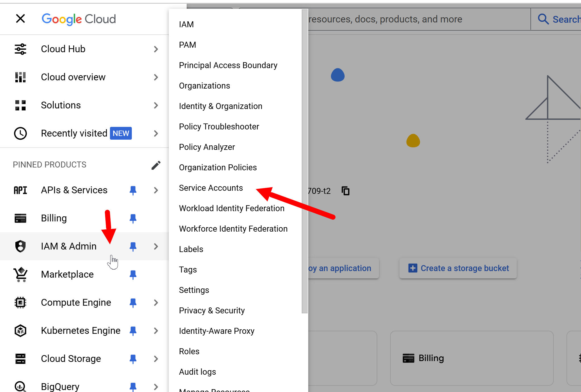Click the Cloud overview dashboard icon
Image resolution: width=581 pixels, height=392 pixels.
(x=20, y=77)
